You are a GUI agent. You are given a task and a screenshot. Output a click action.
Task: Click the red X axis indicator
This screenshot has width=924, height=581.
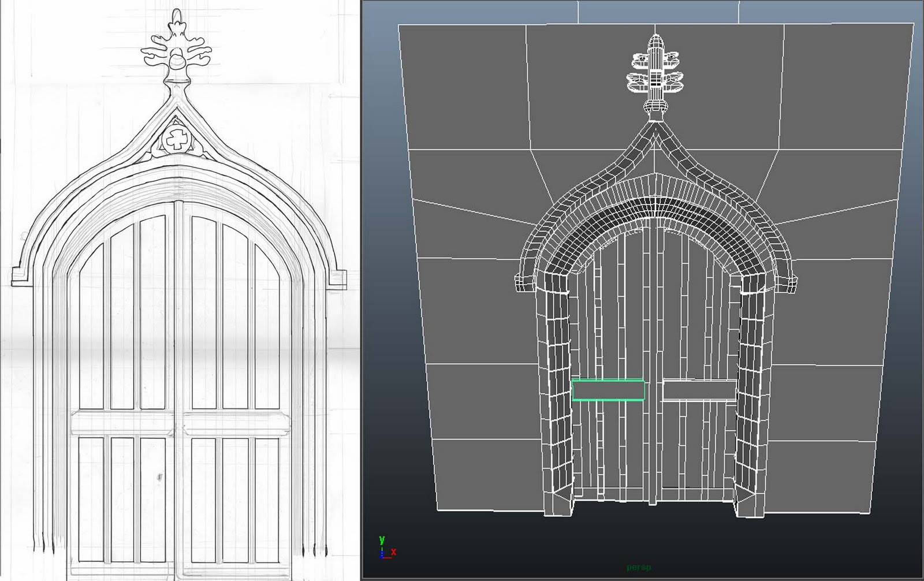click(x=394, y=552)
